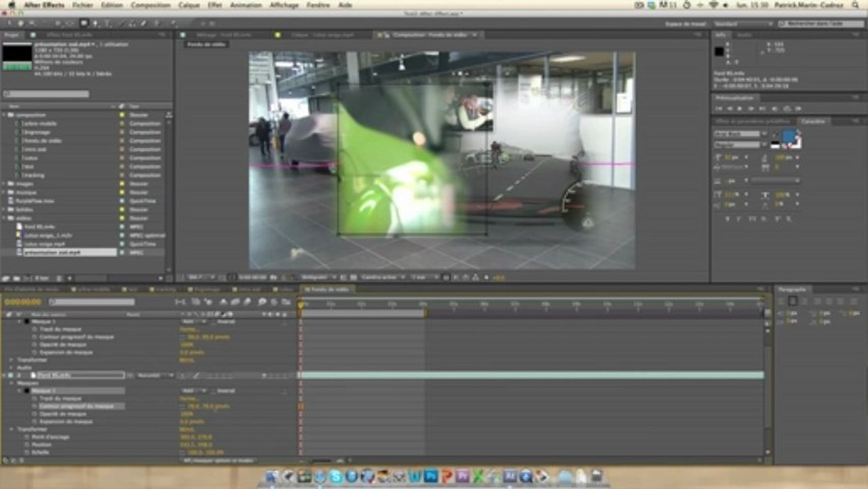Toggle stopwatch for Echelle property
The image size is (868, 489).
coord(27,452)
